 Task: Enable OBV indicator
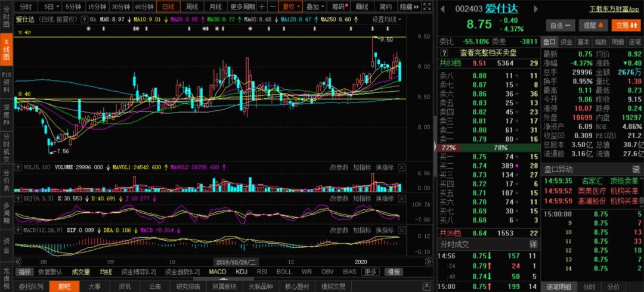coord(327,272)
